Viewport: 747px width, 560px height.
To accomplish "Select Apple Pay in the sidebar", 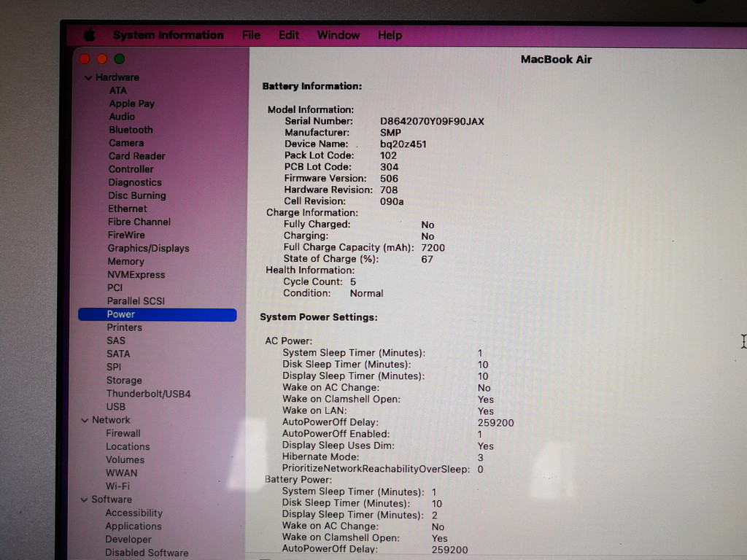I will pos(131,104).
